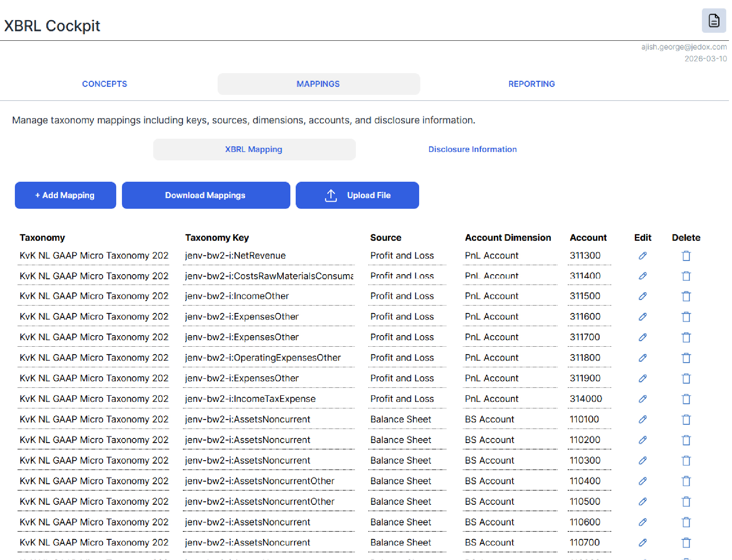This screenshot has height=560, width=732.
Task: Edit the mapping for account 110400
Action: point(642,481)
